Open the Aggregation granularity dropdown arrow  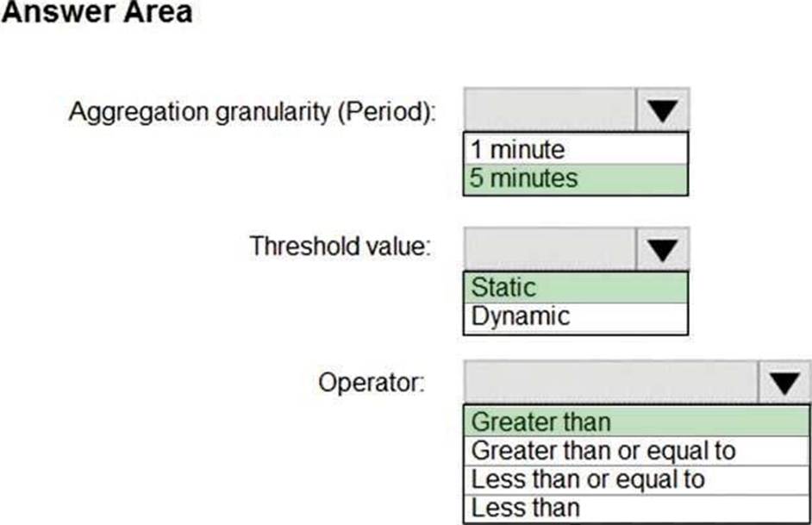pyautogui.click(x=662, y=109)
